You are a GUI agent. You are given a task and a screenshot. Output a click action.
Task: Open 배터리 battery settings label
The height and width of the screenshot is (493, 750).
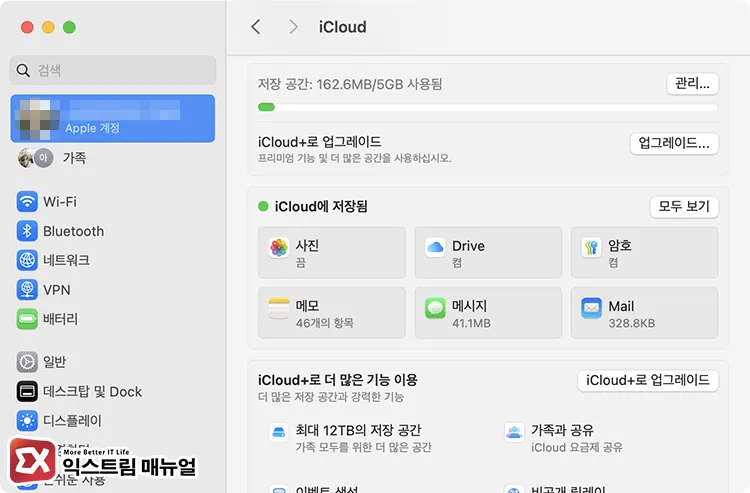pyautogui.click(x=60, y=319)
